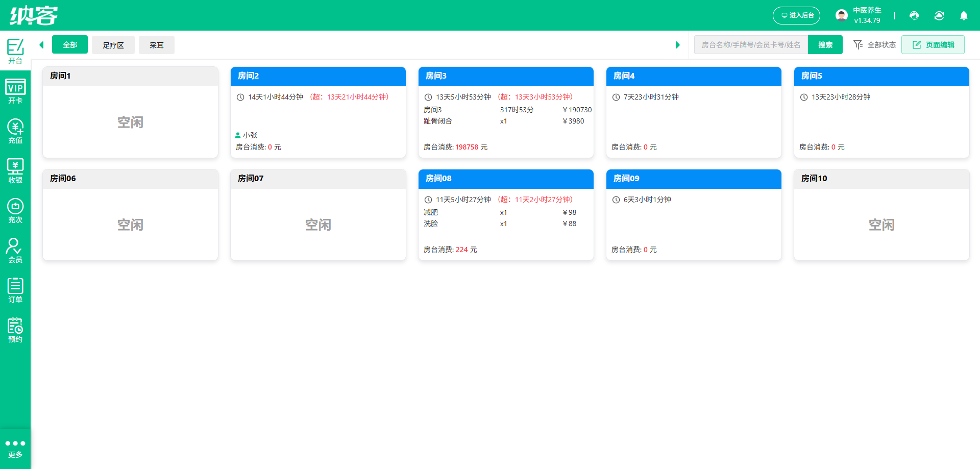Image resolution: width=980 pixels, height=469 pixels.
Task: Open the 房间08 room card
Action: pyautogui.click(x=506, y=215)
